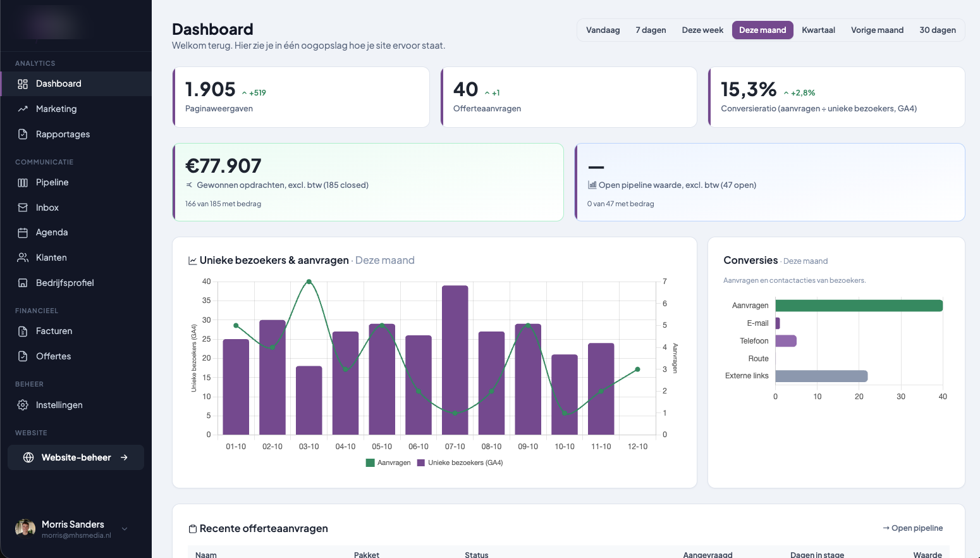This screenshot has width=980, height=558.
Task: Click the Externe links bar in Conversies
Action: (x=821, y=376)
